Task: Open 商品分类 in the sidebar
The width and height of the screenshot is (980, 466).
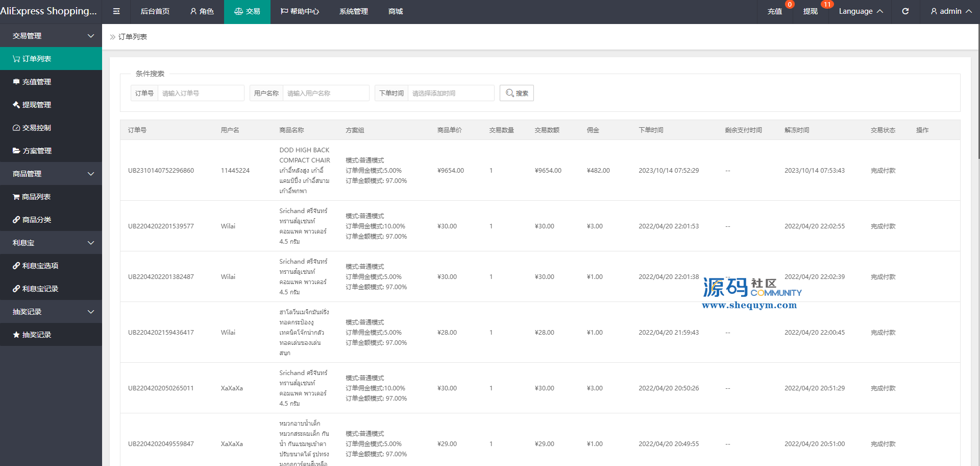Action: coord(51,220)
